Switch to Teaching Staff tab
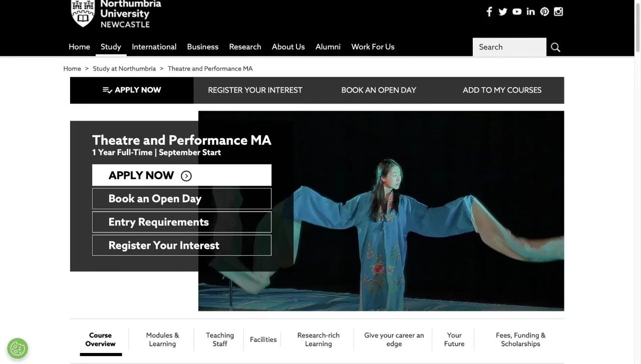Screen dimensions: 641x364 click(220, 339)
